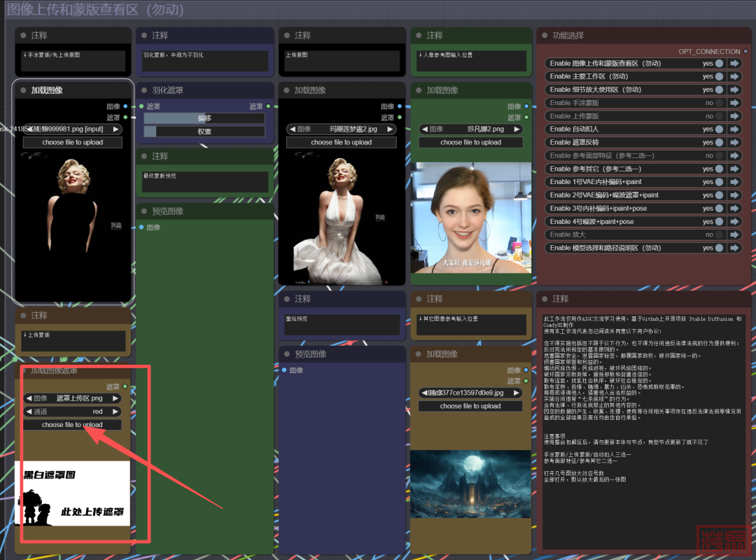
Task: Click the 图像上传和蒙版查看区 group title
Action: click(95, 10)
